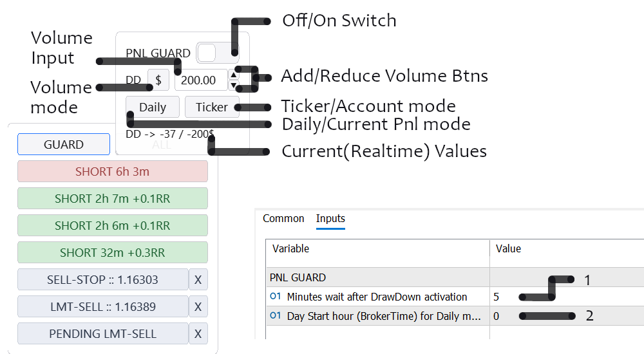The height and width of the screenshot is (354, 644).
Task: Click integer icon beside Day Start hour
Action: [x=276, y=316]
